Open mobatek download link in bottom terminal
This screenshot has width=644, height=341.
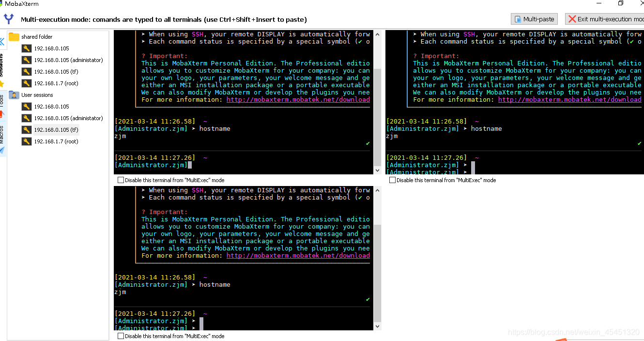click(298, 256)
